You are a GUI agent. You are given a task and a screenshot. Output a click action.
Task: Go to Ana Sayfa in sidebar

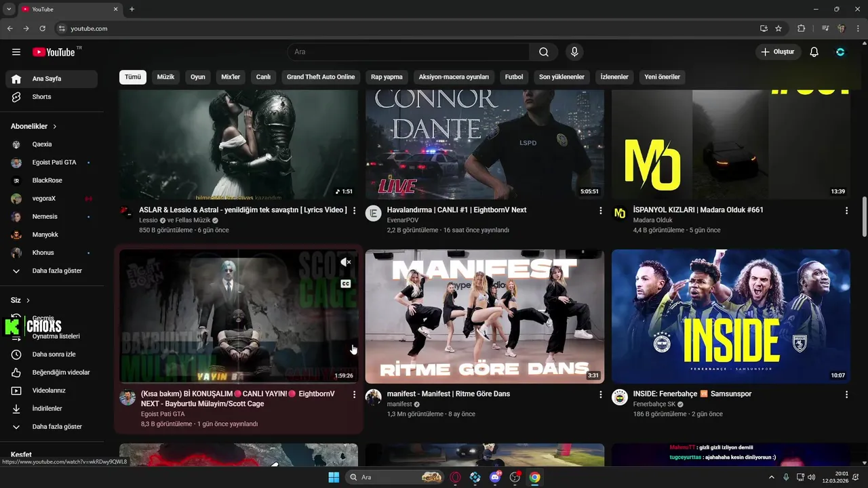[x=52, y=79]
